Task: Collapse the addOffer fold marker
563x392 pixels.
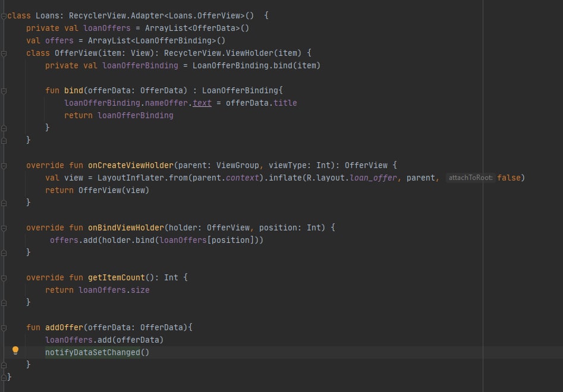Action: pos(4,328)
